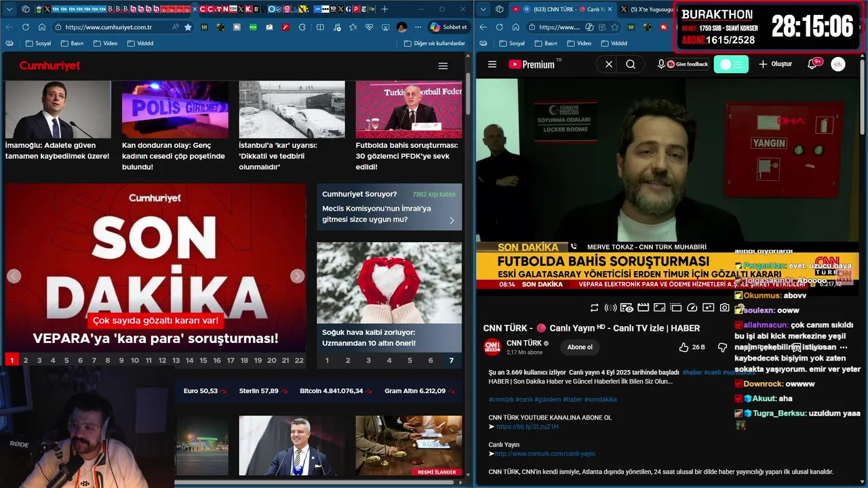The image size is (868, 488).
Task: Click the YouTube Premium logo
Action: [532, 64]
